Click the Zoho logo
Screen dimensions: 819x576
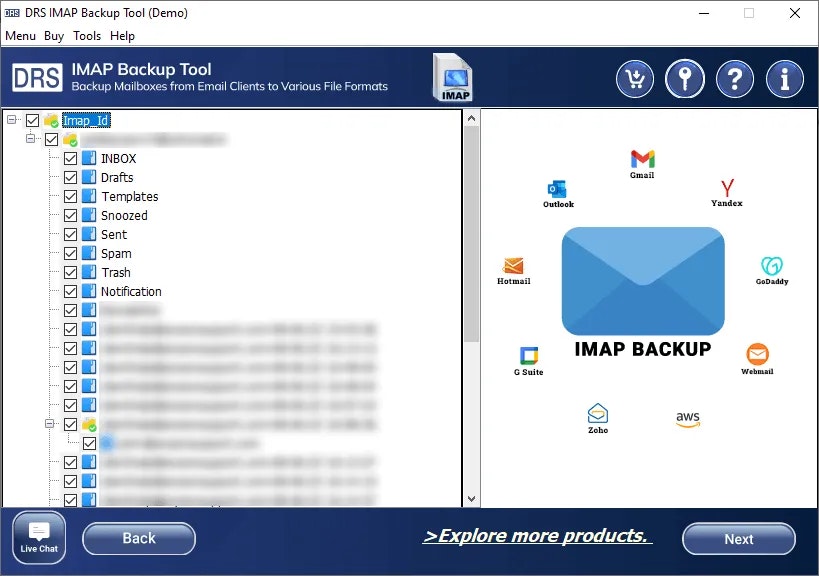coord(598,418)
